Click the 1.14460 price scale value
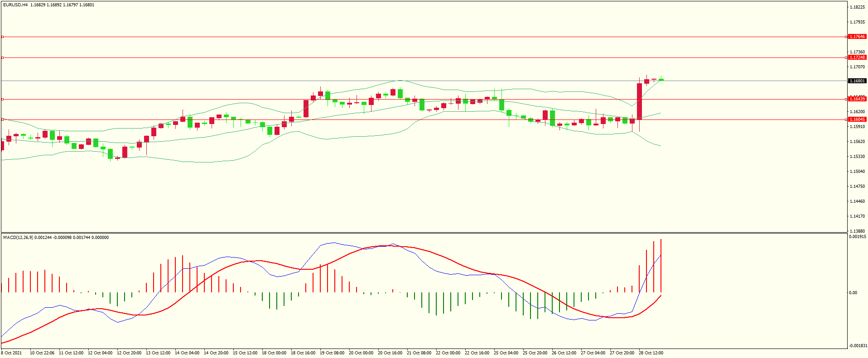 pos(858,201)
